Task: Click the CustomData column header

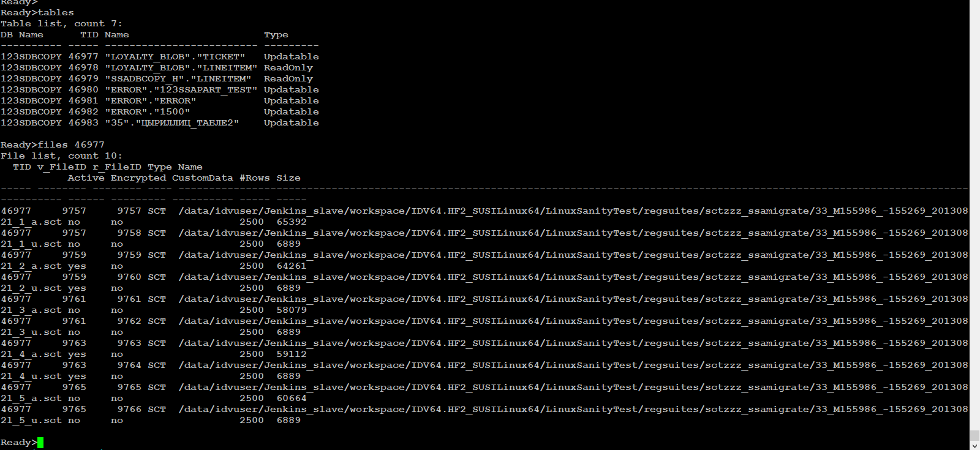Action: [202, 178]
